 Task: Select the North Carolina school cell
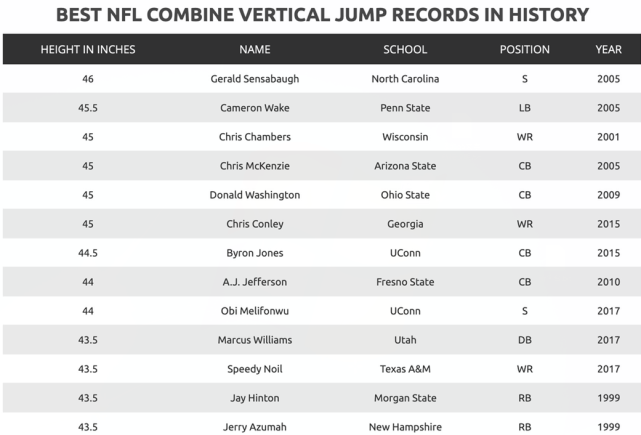pyautogui.click(x=405, y=79)
